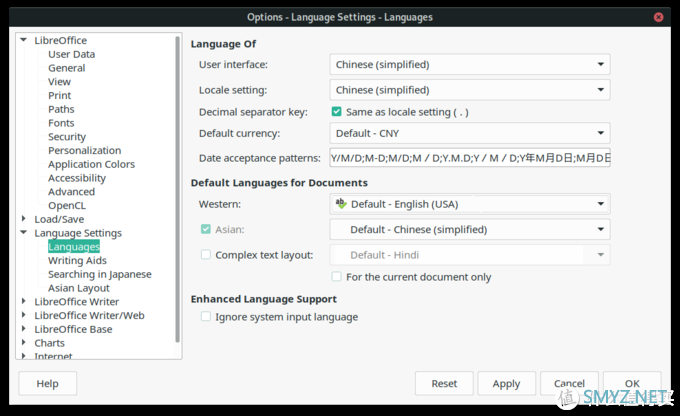The width and height of the screenshot is (680, 416).
Task: Expand the LibreOffice Base tree node
Action: point(23,329)
